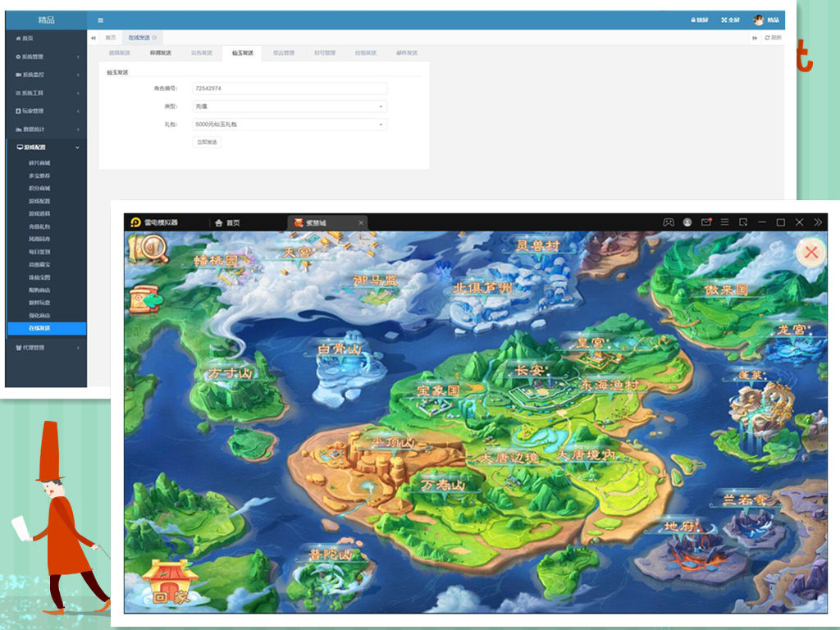Switch to the 仙玉发送 tab

[242, 53]
